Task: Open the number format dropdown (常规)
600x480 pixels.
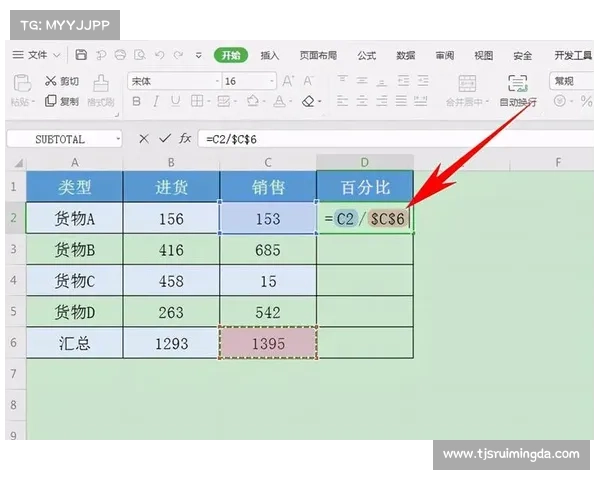Action: click(572, 81)
